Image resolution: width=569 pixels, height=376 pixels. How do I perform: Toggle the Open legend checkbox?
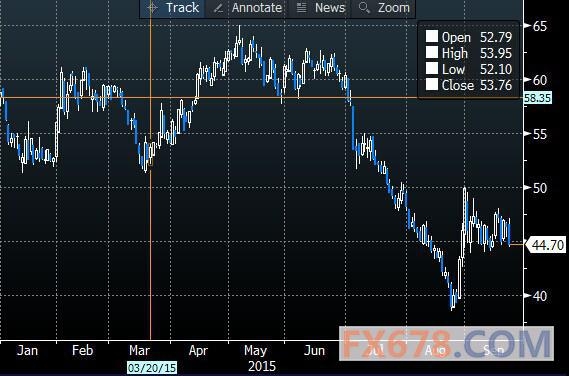432,36
